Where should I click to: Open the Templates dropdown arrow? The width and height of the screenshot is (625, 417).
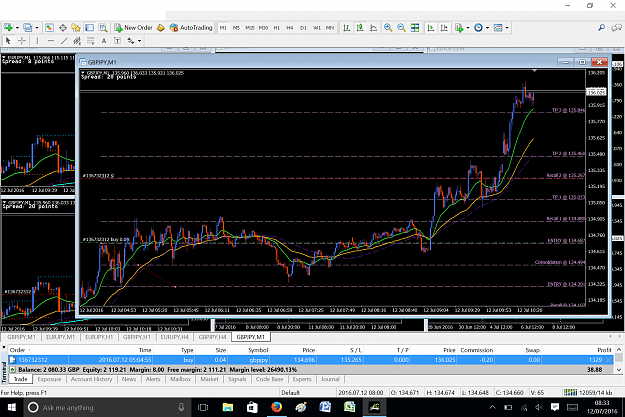[x=507, y=28]
